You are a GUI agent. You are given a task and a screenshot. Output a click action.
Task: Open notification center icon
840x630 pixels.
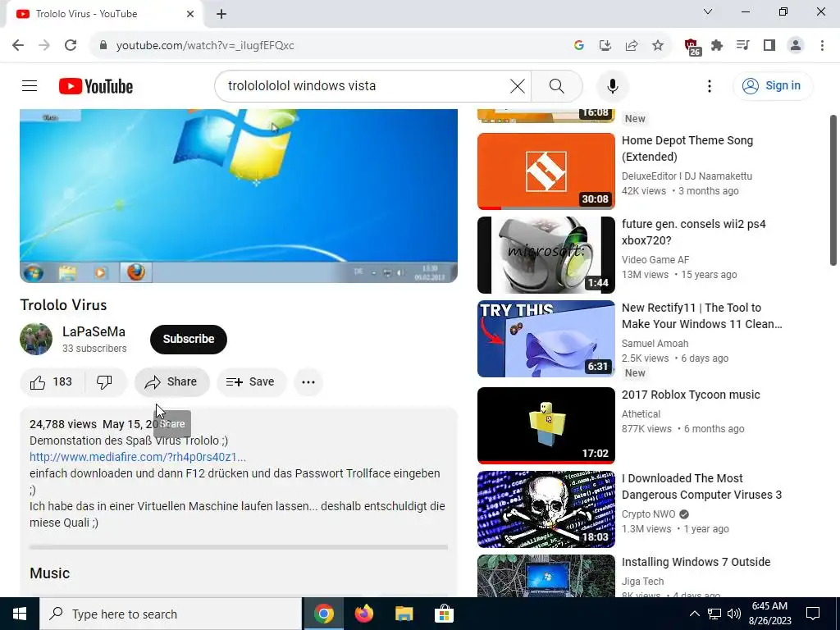click(x=813, y=614)
